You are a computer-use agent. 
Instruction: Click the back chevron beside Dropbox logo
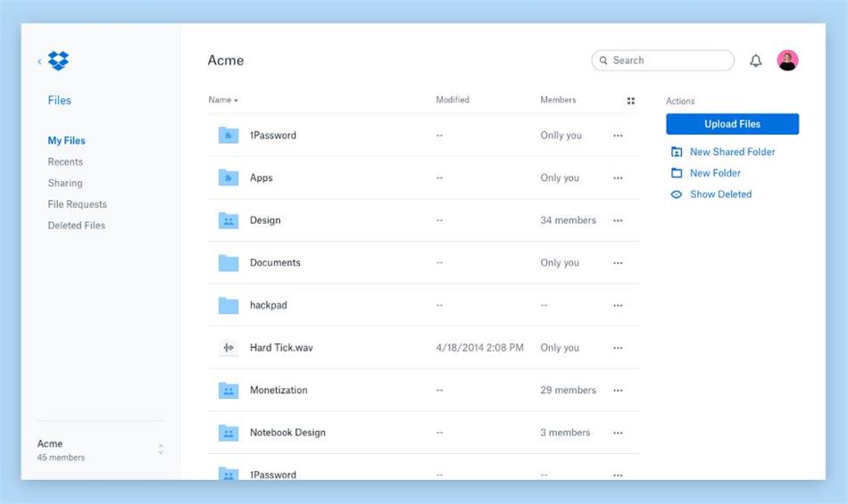pos(39,62)
